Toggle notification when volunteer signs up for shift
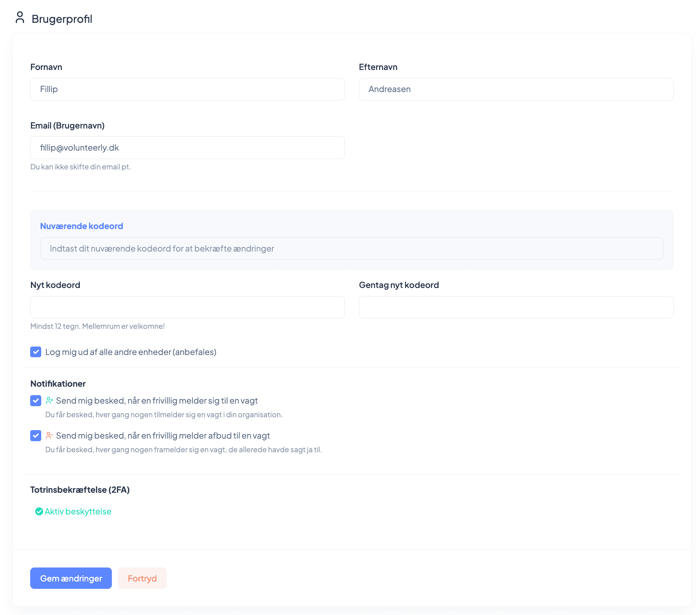The image size is (700, 615). [36, 401]
